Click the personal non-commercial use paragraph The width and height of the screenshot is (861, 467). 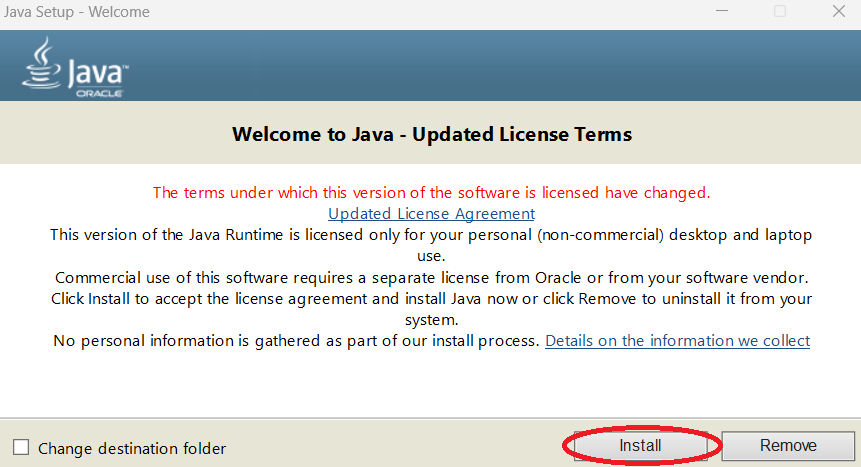tap(431, 234)
